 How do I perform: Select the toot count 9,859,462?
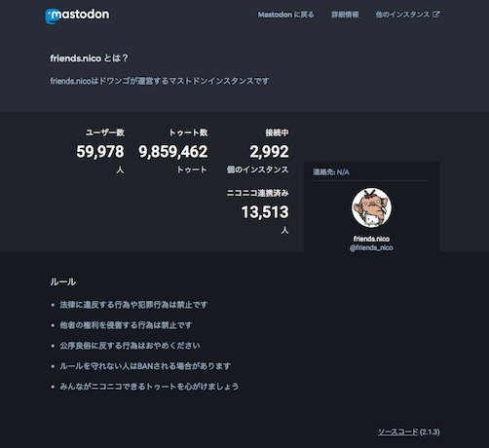click(173, 152)
